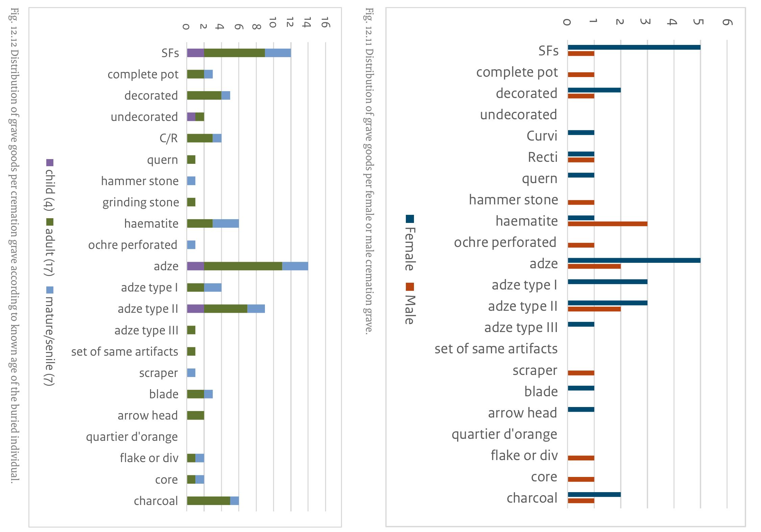761x532 pixels.
Task: Click the dark blue Female legend swatch
Action: click(410, 219)
